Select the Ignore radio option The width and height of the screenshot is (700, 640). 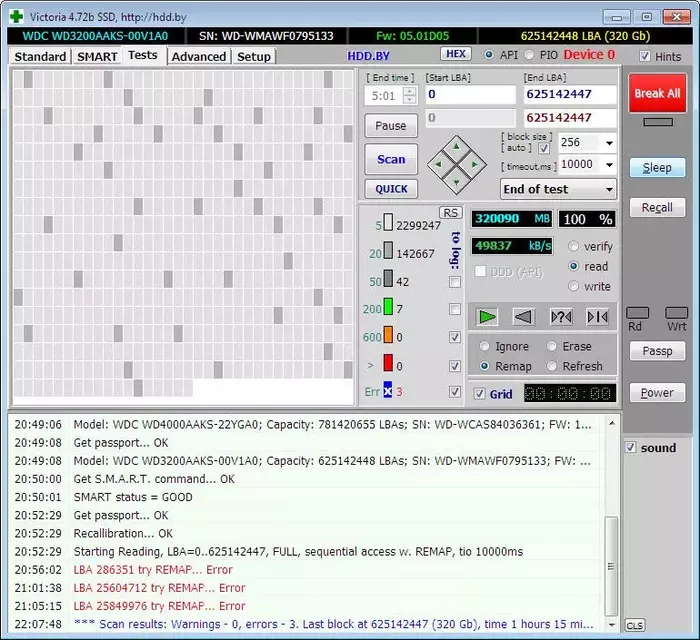[484, 346]
